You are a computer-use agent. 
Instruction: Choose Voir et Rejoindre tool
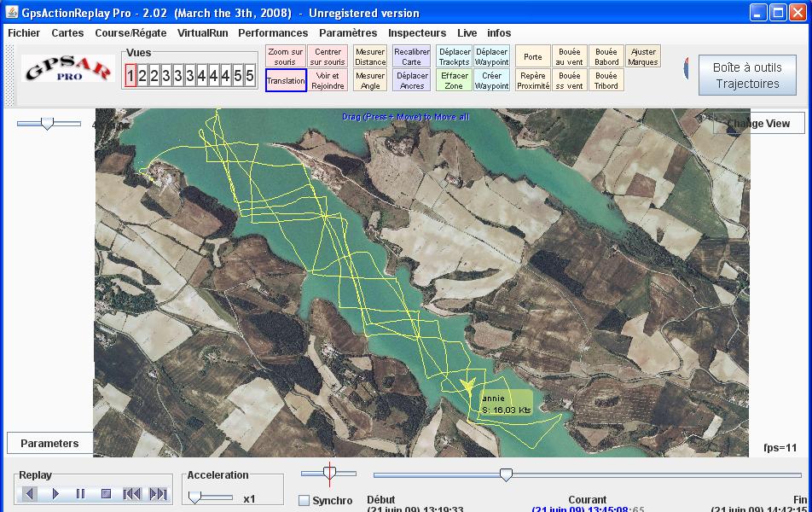coord(328,80)
